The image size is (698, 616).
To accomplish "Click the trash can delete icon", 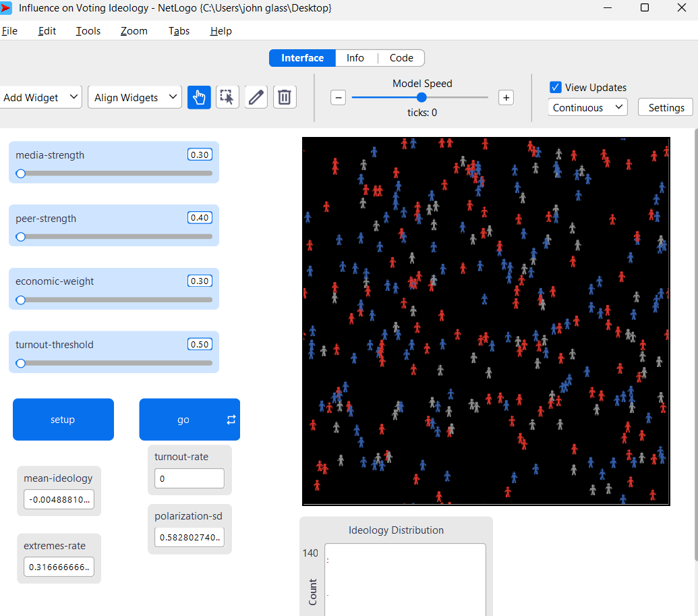I will point(285,97).
